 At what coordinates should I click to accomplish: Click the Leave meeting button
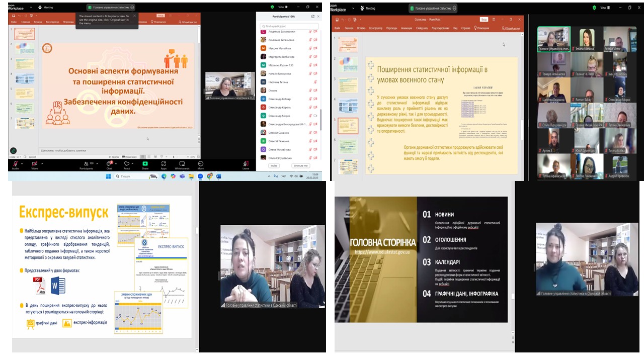click(x=246, y=164)
